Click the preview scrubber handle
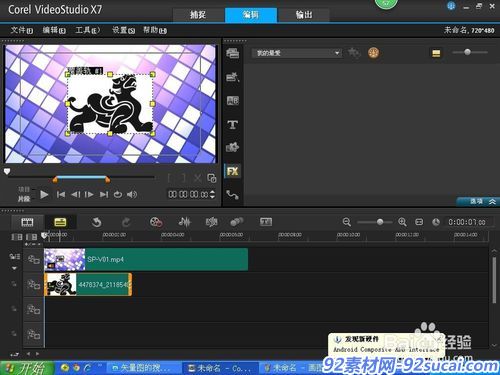The height and width of the screenshot is (375, 500). [7, 171]
